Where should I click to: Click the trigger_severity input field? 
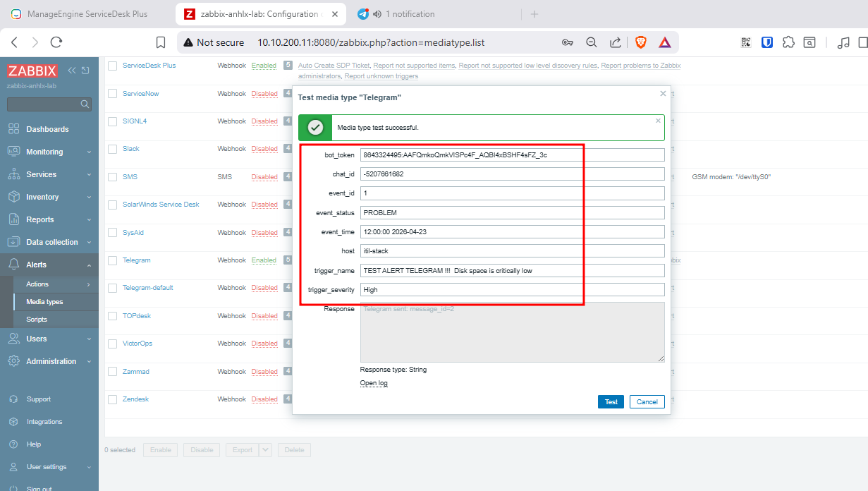pos(512,289)
